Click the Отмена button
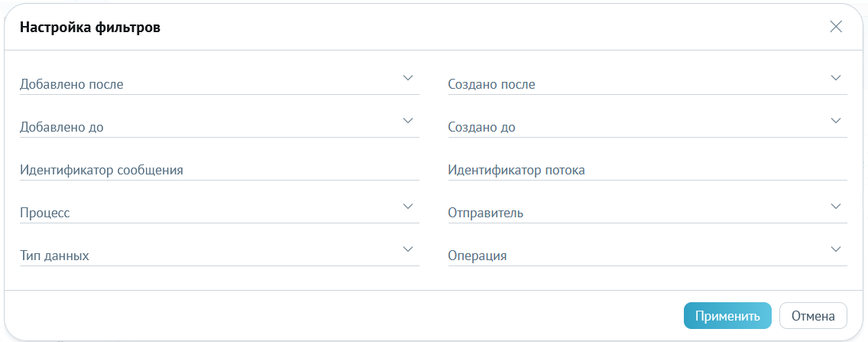This screenshot has height=342, width=868. click(813, 316)
